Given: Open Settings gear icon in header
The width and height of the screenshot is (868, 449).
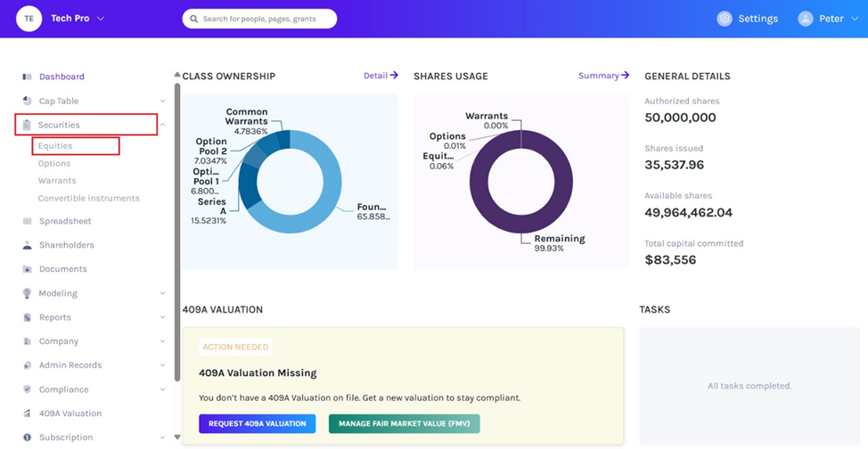Looking at the screenshot, I should [x=725, y=19].
